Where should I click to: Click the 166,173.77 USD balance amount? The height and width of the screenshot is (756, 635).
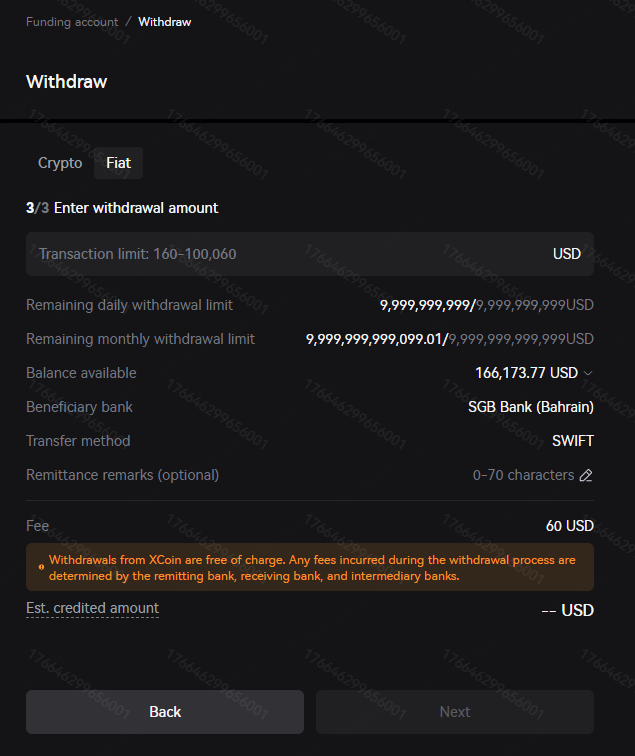tap(526, 373)
